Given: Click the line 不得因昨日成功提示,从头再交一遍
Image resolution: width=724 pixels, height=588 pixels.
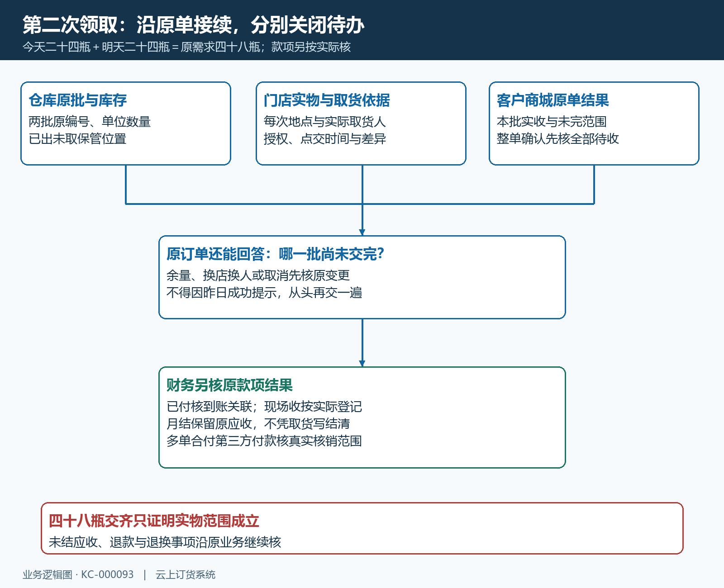Looking at the screenshot, I should click(264, 293).
